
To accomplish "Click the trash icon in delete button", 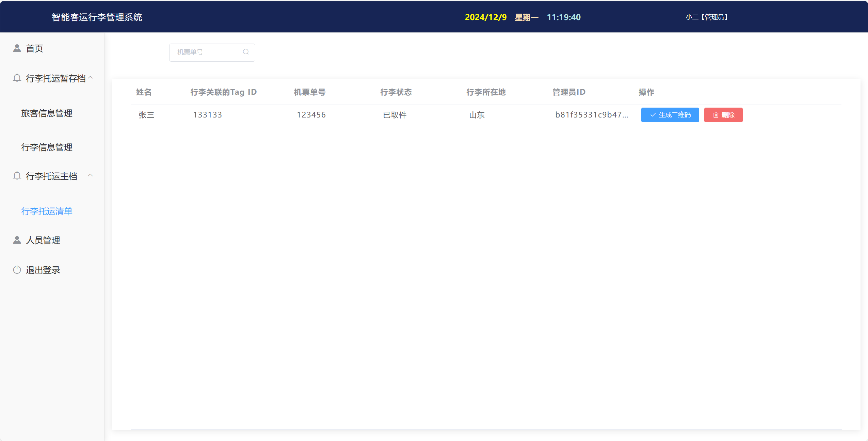I will [x=716, y=115].
